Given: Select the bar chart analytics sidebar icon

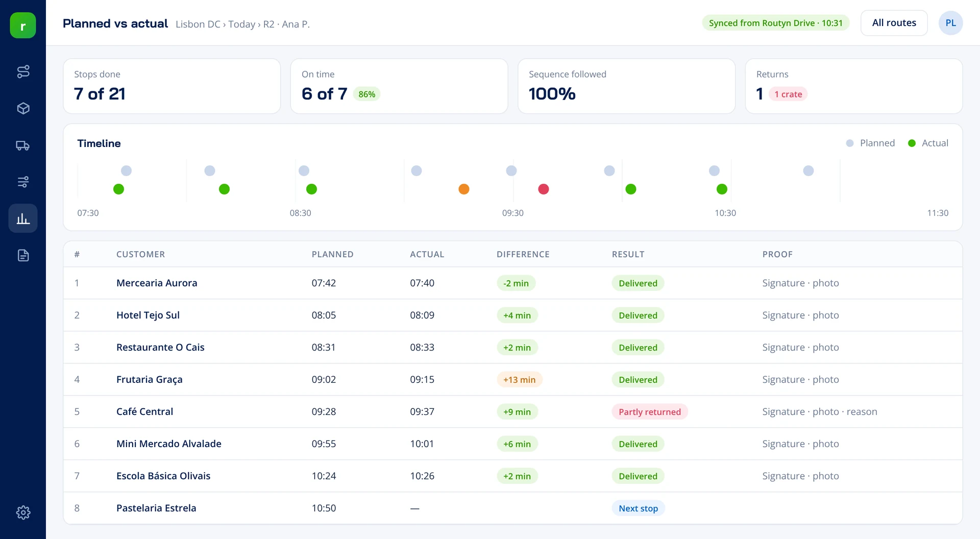Looking at the screenshot, I should tap(23, 218).
